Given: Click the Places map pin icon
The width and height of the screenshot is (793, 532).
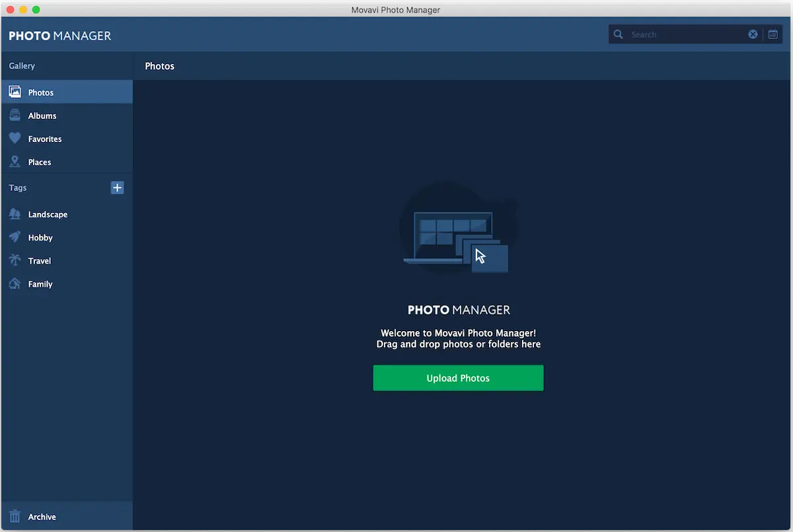Looking at the screenshot, I should (x=15, y=162).
